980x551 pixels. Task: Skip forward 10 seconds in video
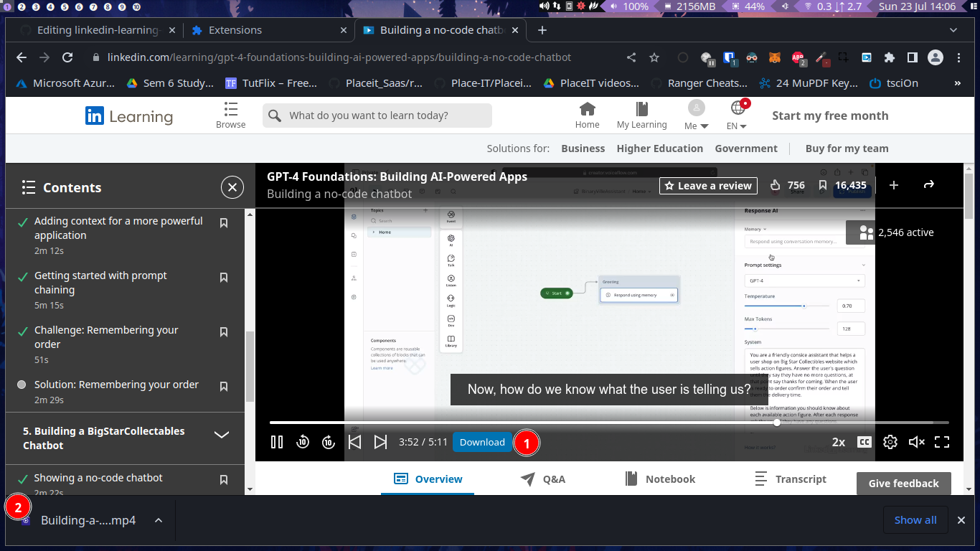pos(329,442)
